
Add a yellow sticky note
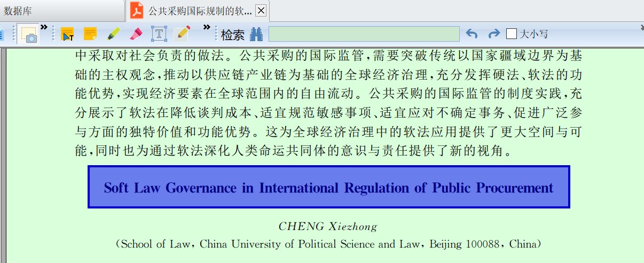tap(90, 34)
